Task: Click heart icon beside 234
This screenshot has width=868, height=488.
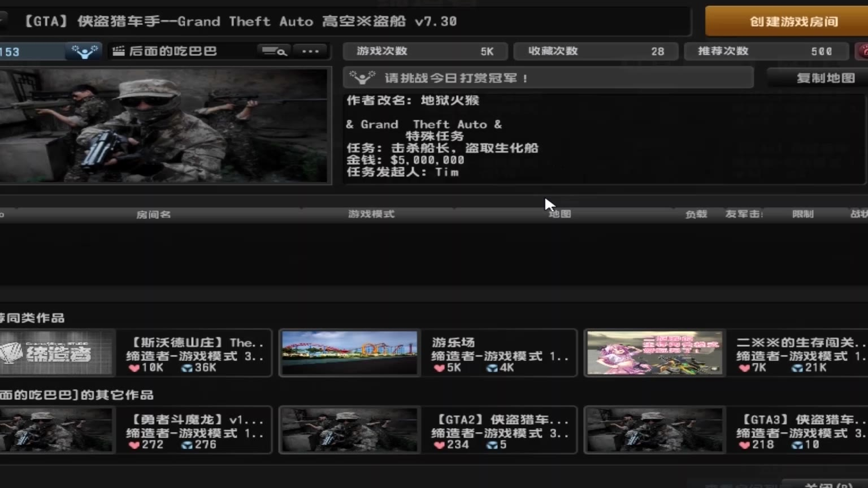Action: pyautogui.click(x=439, y=445)
